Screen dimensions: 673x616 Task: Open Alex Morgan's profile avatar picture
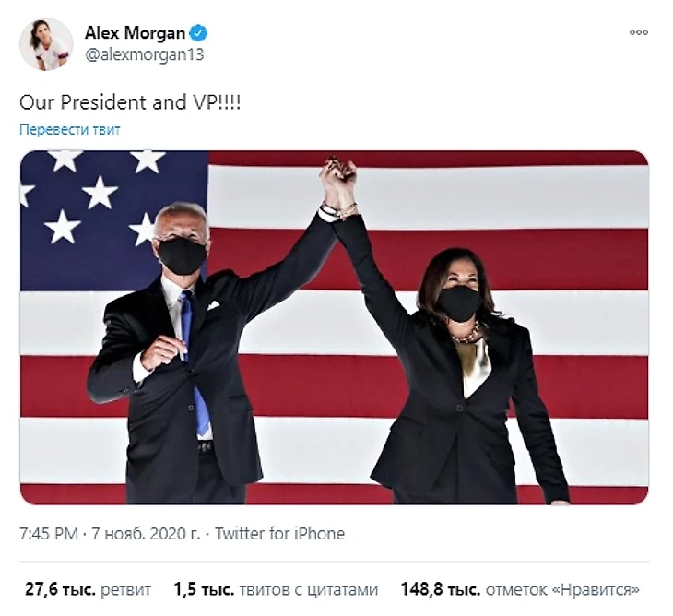pyautogui.click(x=46, y=43)
